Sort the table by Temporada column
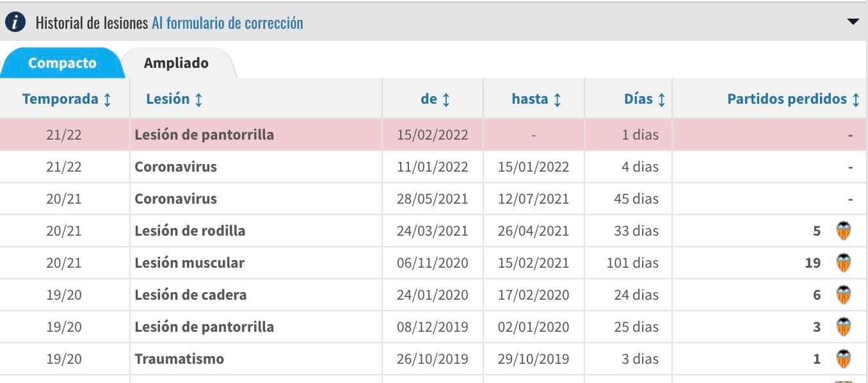The height and width of the screenshot is (383, 868). point(66,99)
